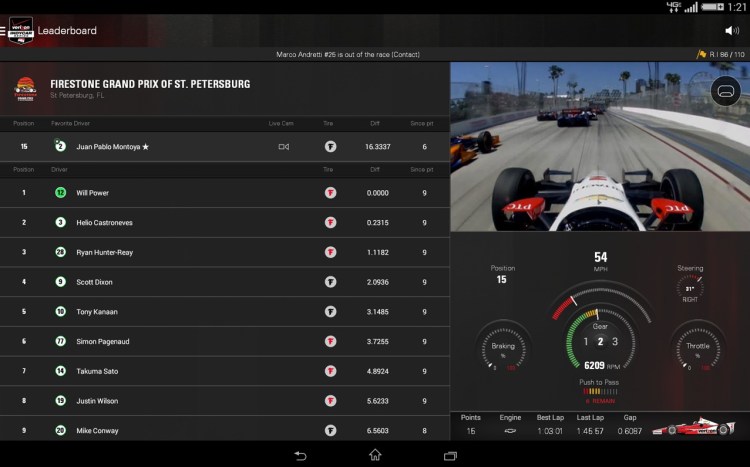Viewport: 750px width, 467px height.
Task: Tap the Chevrolet engine logo
Action: coord(510,431)
